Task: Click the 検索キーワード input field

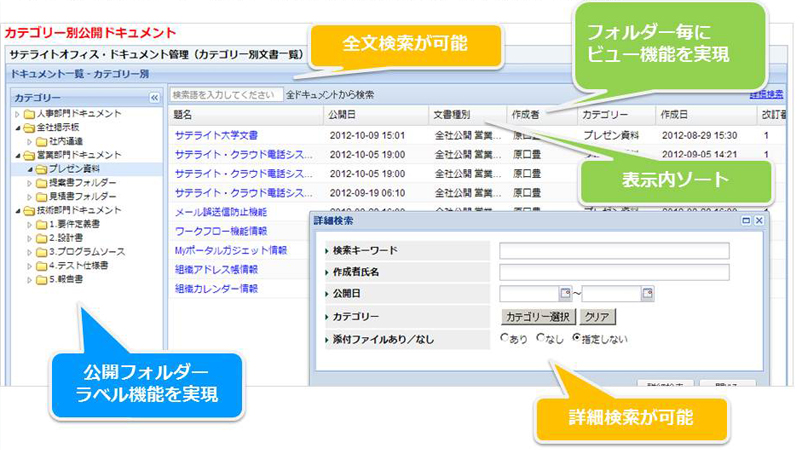Action: pyautogui.click(x=614, y=250)
